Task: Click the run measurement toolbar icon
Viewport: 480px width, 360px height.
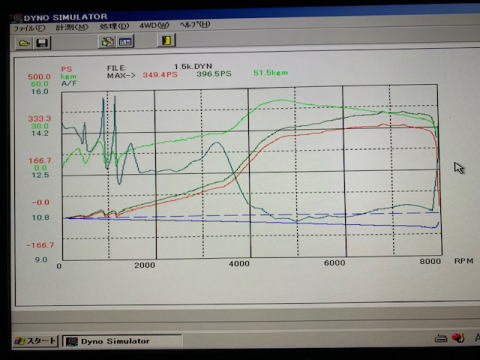Action: click(x=107, y=42)
